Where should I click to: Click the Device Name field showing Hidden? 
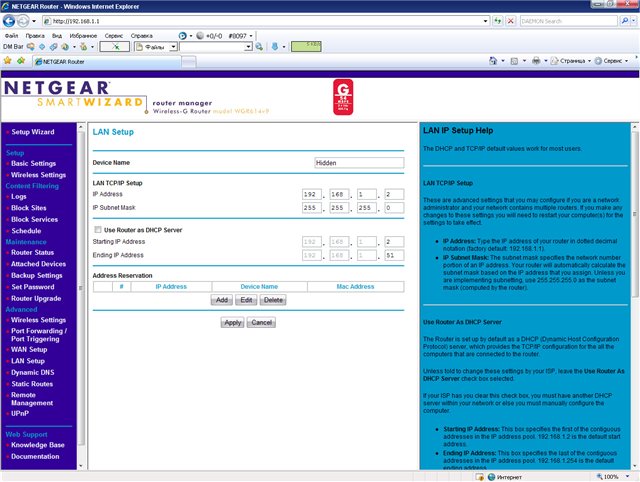[x=359, y=163]
